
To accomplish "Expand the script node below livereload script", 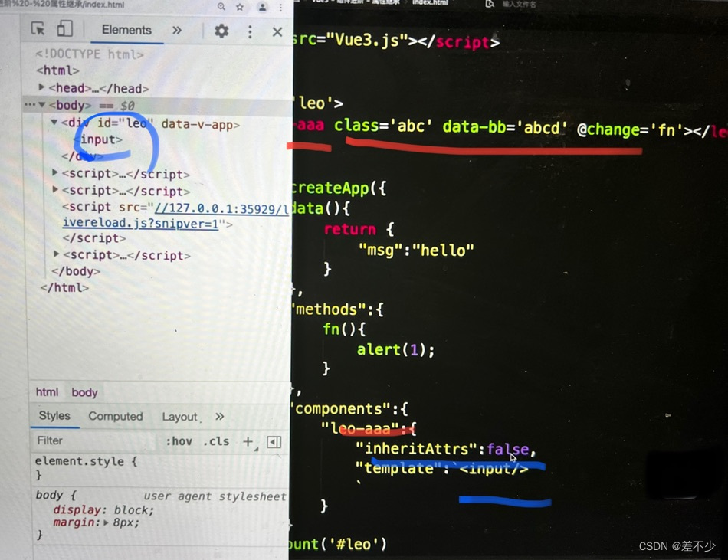I will [56, 254].
